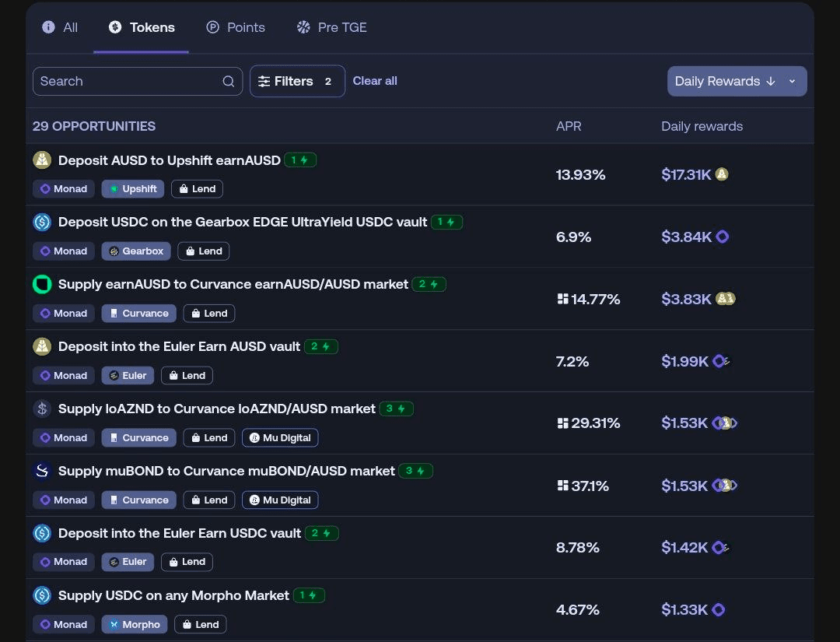Click the magnifier icon in the search box

(x=228, y=82)
